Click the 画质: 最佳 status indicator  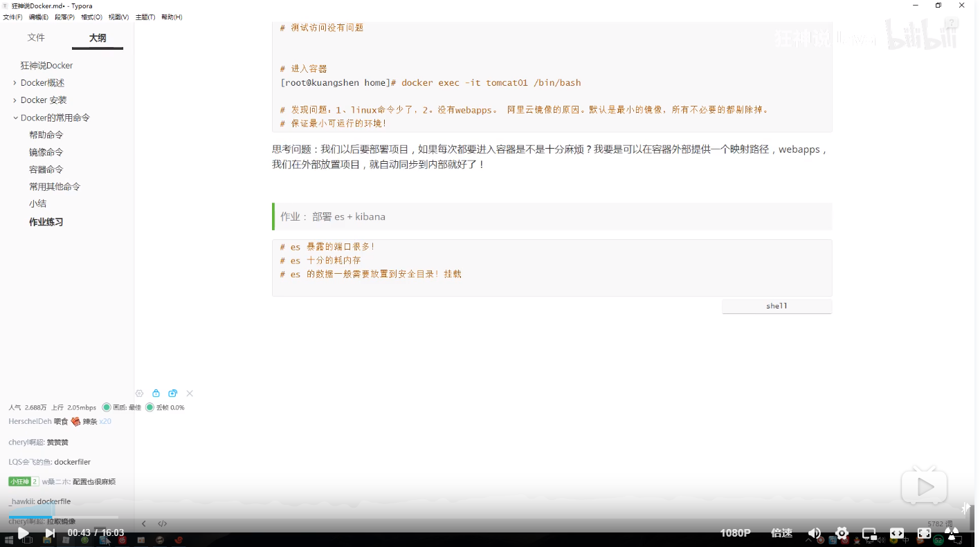(x=122, y=408)
